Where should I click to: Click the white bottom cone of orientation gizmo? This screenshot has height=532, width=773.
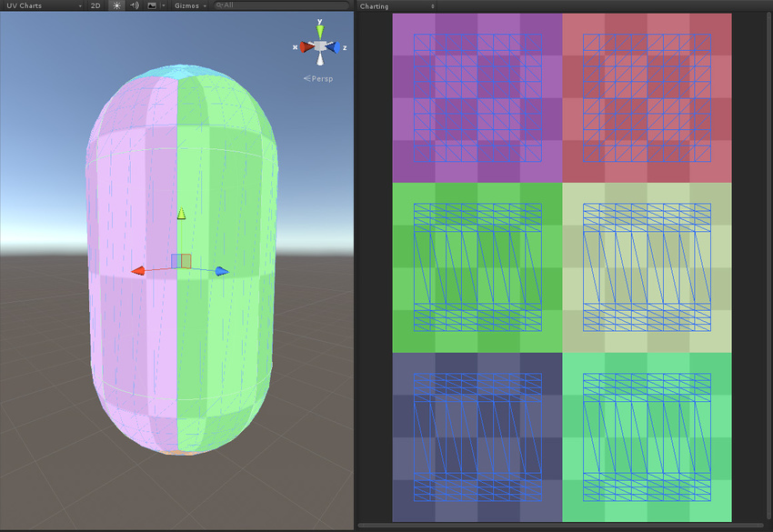click(x=320, y=60)
